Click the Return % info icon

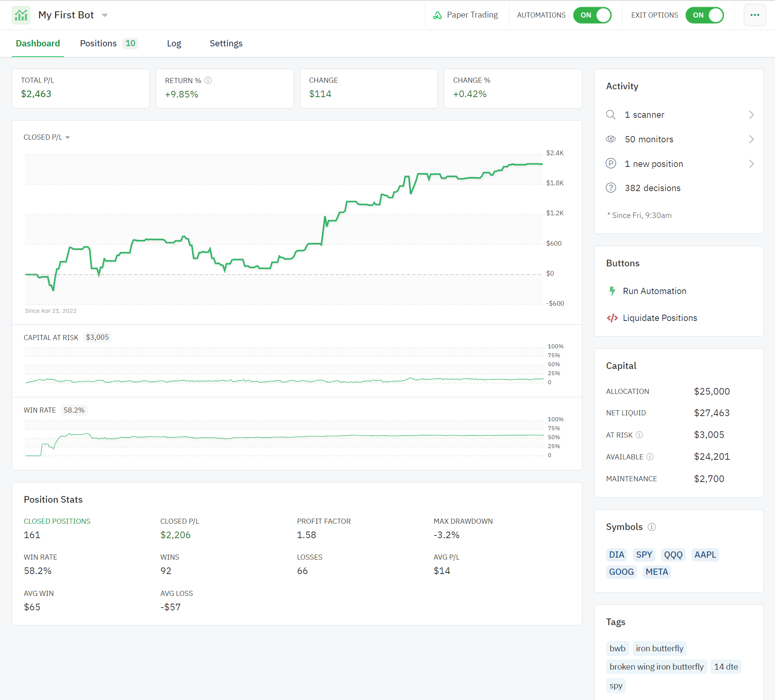pyautogui.click(x=208, y=80)
